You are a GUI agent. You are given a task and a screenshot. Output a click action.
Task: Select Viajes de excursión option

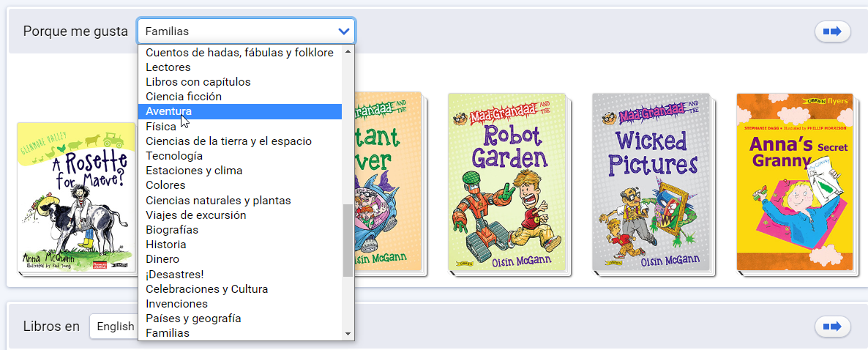(240, 215)
